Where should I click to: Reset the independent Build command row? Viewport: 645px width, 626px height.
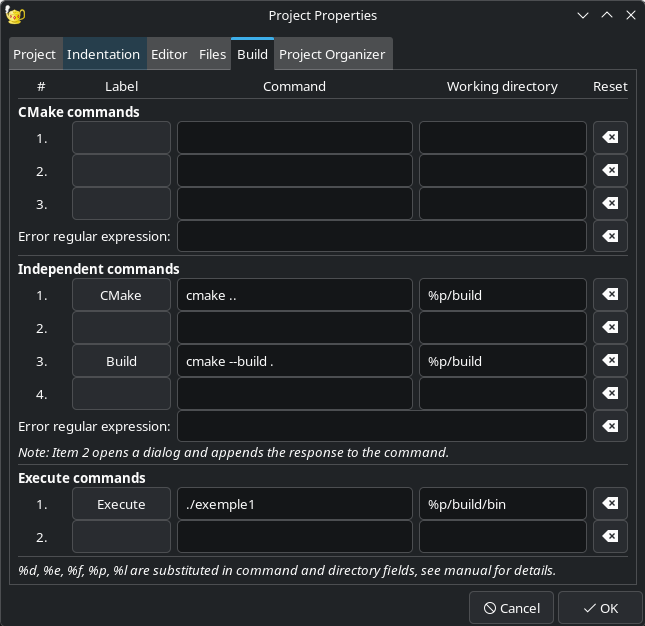610,361
